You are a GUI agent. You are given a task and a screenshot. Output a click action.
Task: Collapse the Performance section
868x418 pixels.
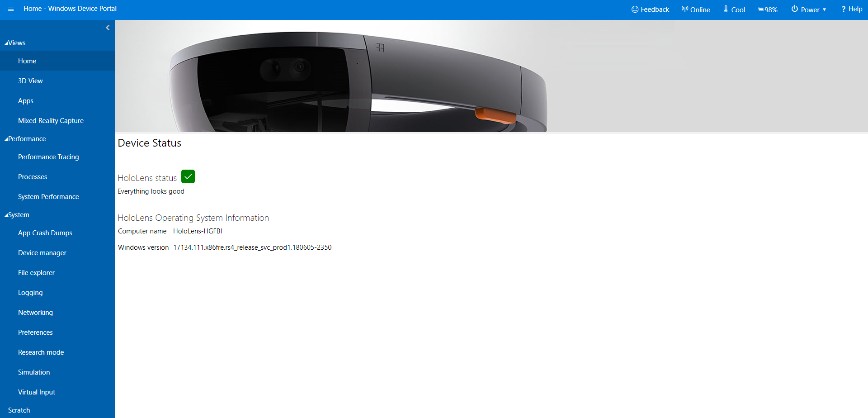click(25, 139)
